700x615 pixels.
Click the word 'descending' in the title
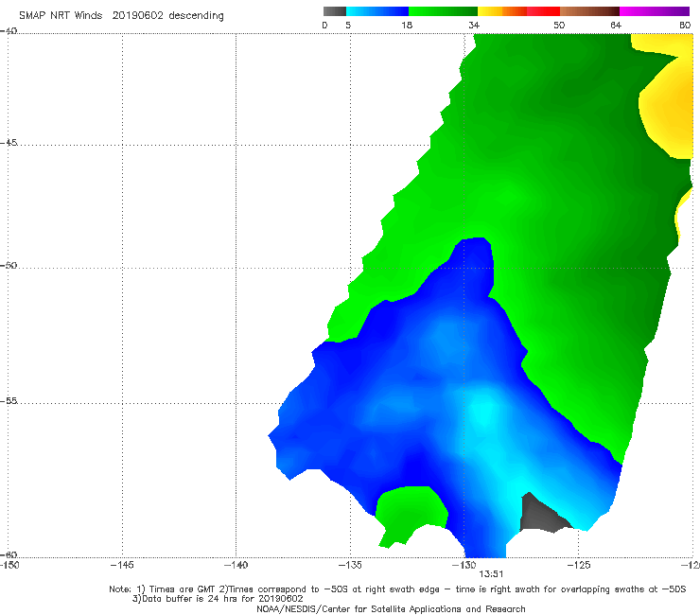coord(196,16)
